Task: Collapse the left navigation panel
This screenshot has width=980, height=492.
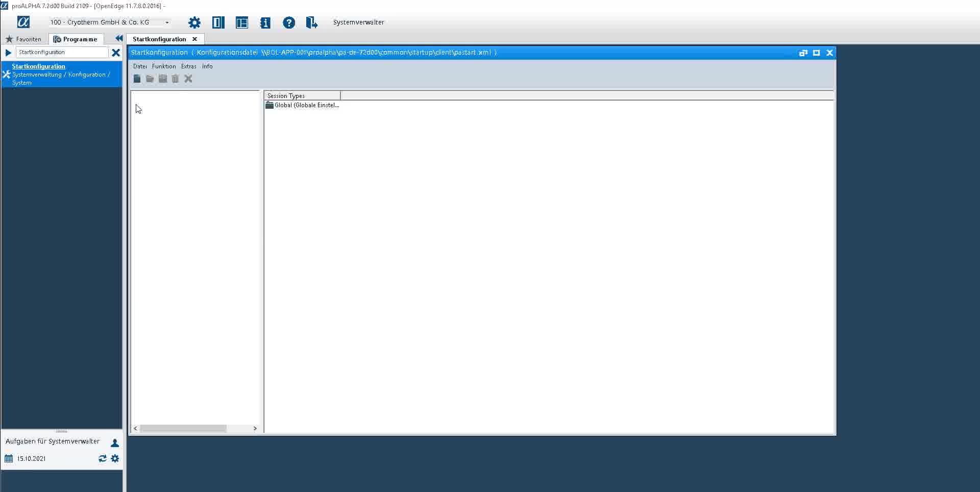Action: [119, 38]
